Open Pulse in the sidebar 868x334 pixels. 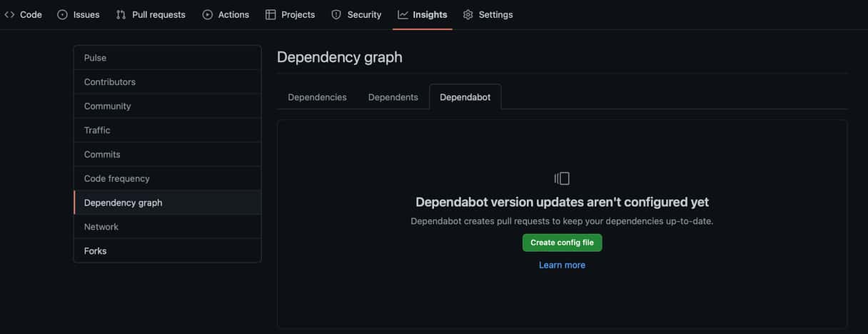point(168,58)
